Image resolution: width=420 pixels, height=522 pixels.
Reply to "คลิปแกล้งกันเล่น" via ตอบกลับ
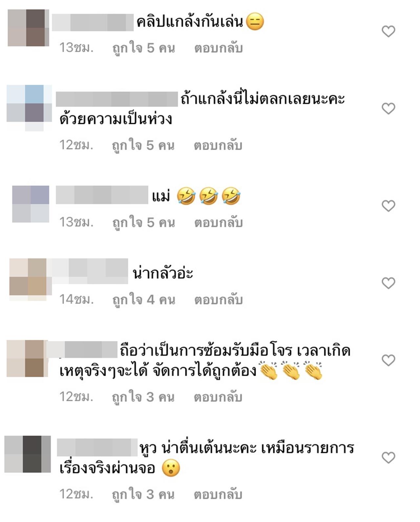(219, 48)
